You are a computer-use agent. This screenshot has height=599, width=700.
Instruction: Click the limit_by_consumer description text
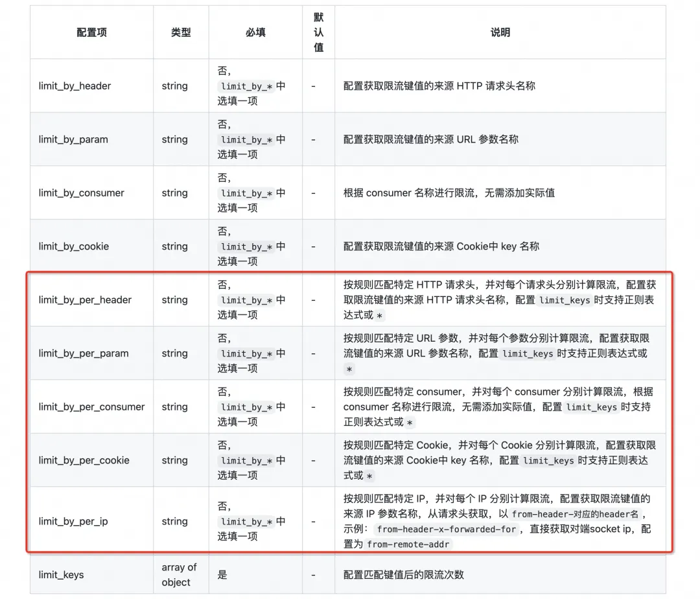click(x=449, y=193)
